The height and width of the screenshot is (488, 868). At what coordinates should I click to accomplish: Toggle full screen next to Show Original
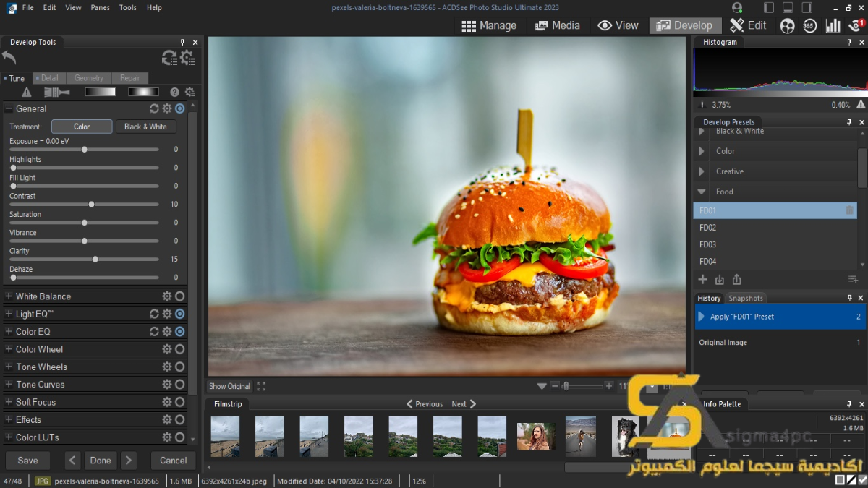click(261, 387)
